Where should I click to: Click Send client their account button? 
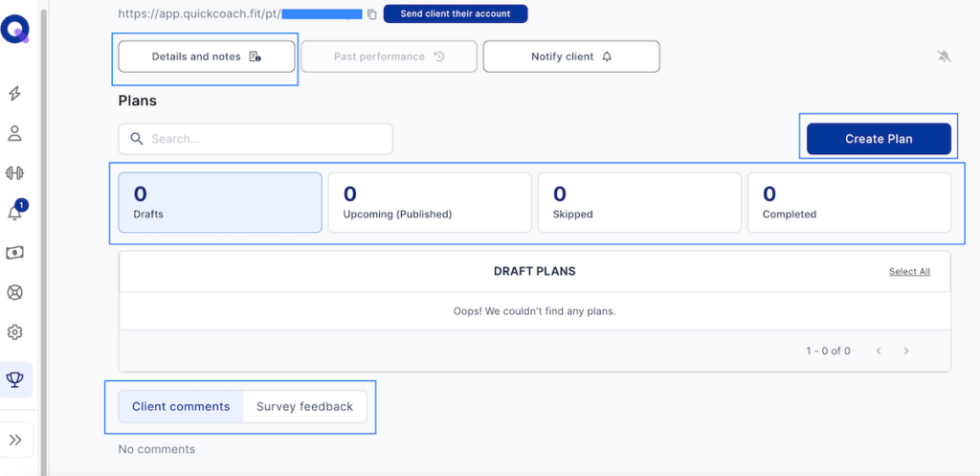[x=455, y=14]
